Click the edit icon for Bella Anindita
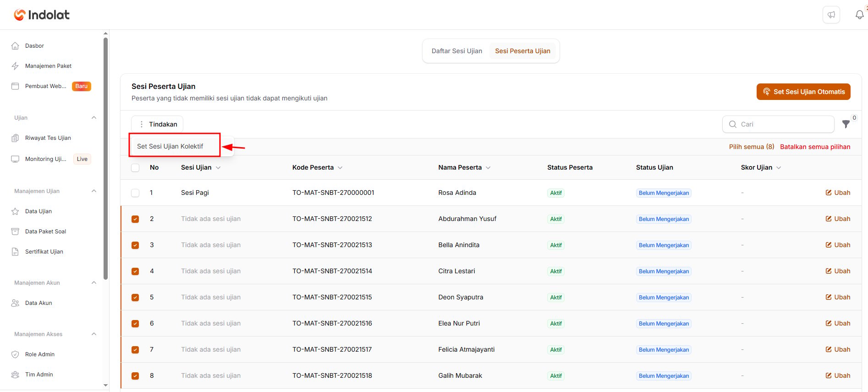 click(829, 245)
